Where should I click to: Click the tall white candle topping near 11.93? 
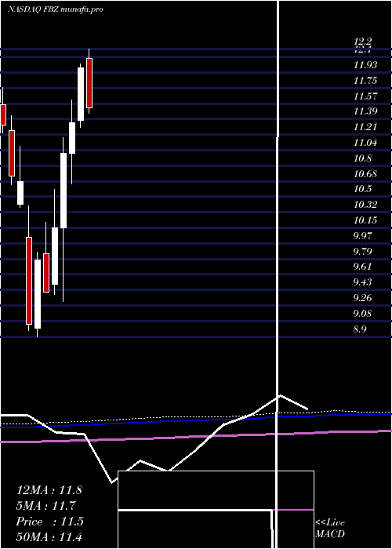click(x=81, y=94)
